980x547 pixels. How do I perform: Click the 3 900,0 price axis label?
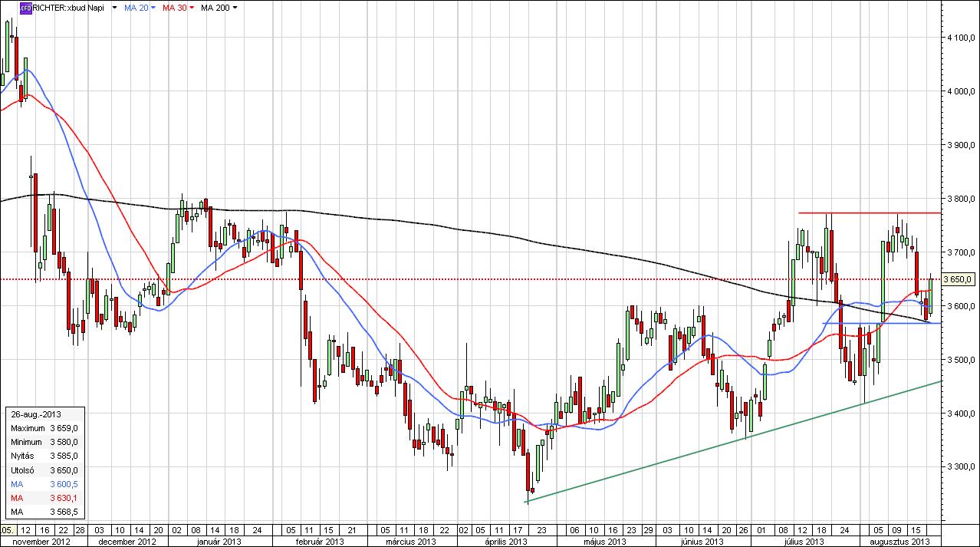(x=961, y=144)
